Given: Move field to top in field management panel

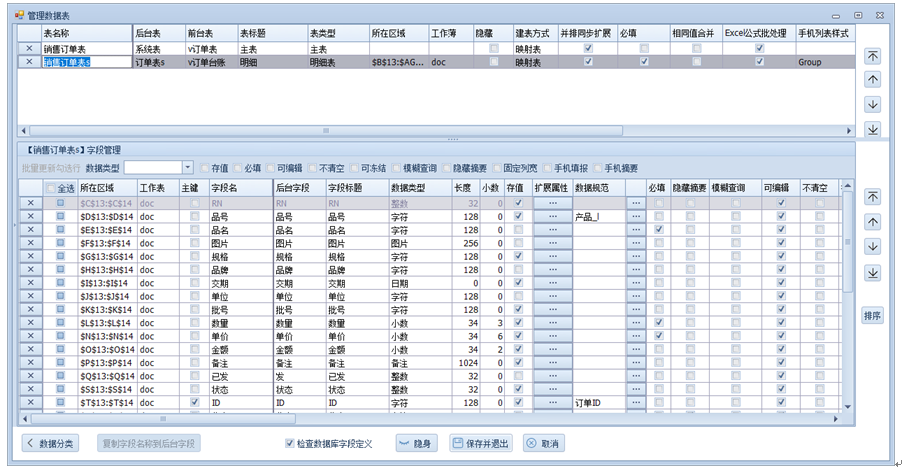Looking at the screenshot, I should click(x=873, y=197).
